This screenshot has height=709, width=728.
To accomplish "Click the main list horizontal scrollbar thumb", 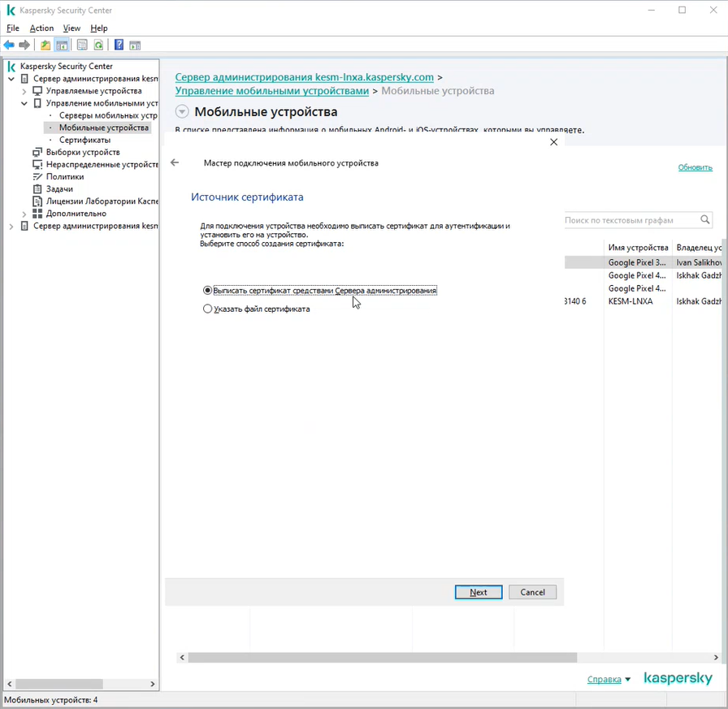I will pos(382,658).
